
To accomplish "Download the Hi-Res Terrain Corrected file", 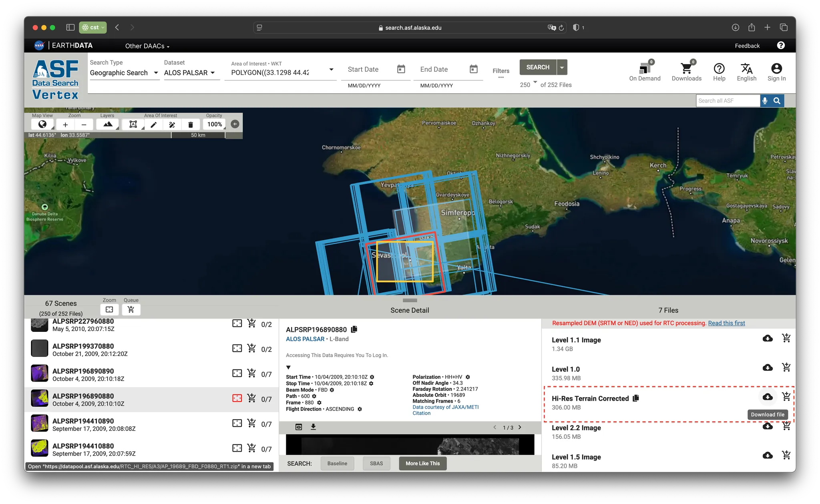I will point(767,397).
